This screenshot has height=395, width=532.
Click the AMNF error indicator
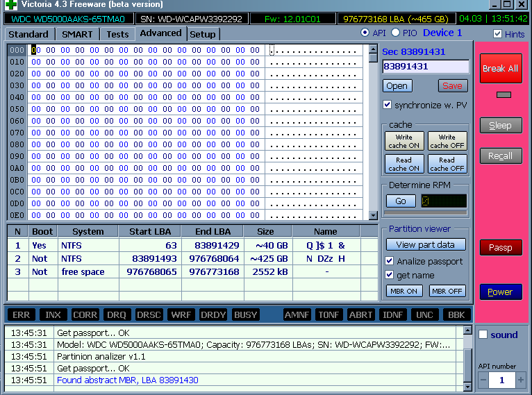click(x=297, y=314)
